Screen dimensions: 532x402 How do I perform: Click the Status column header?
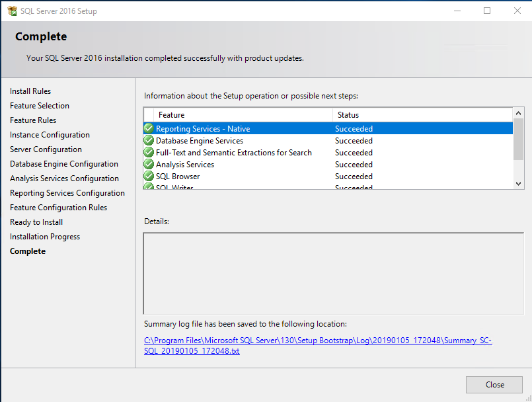pyautogui.click(x=423, y=115)
